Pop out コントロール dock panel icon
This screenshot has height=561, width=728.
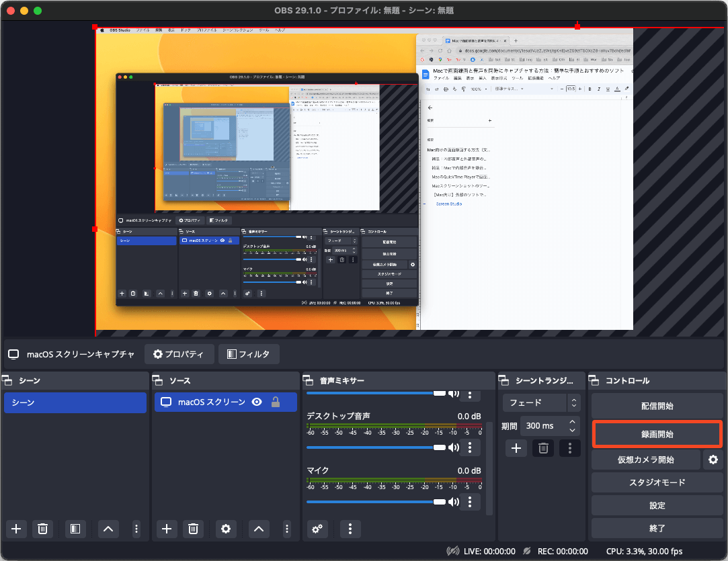pyautogui.click(x=594, y=380)
